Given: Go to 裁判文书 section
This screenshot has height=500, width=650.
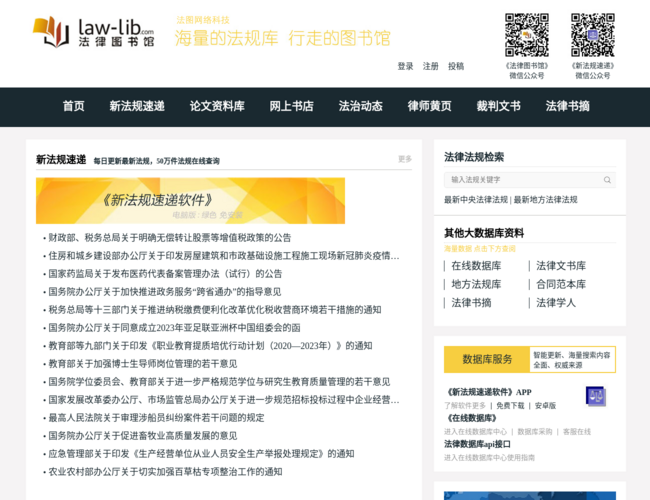Looking at the screenshot, I should pyautogui.click(x=498, y=106).
